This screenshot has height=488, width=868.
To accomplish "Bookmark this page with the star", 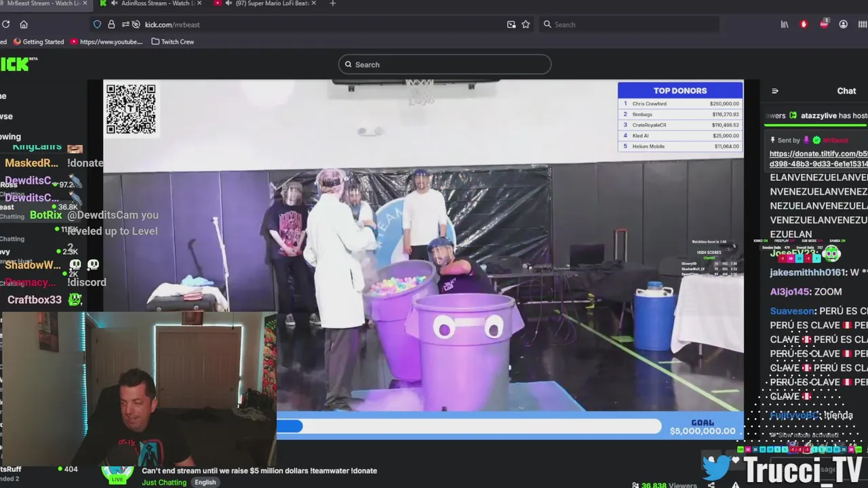I will coord(526,24).
